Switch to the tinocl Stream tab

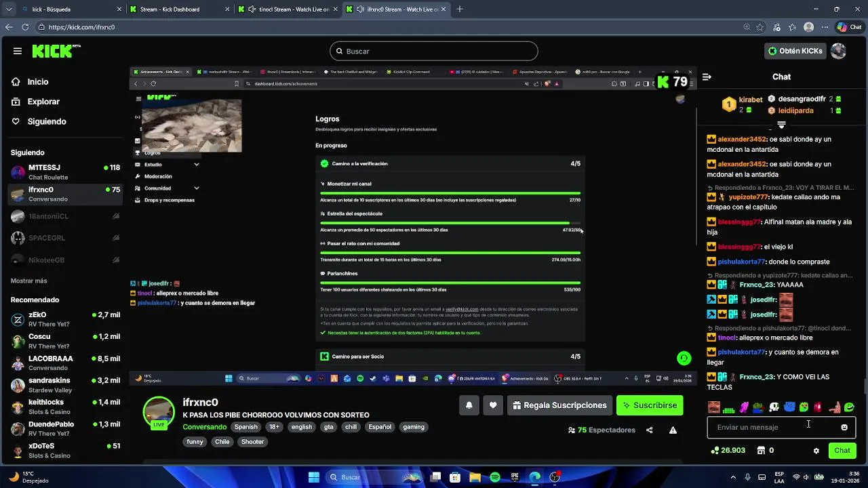click(288, 9)
